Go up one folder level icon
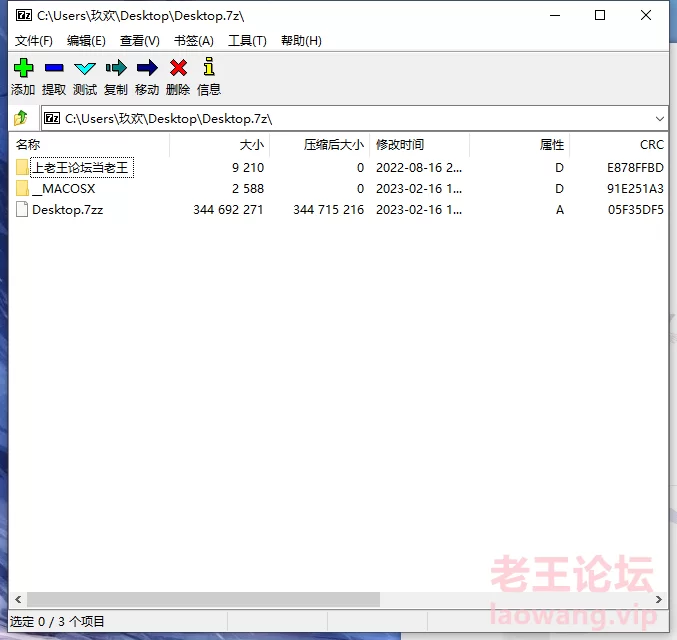Viewport: 677px width, 640px height. [x=21, y=118]
